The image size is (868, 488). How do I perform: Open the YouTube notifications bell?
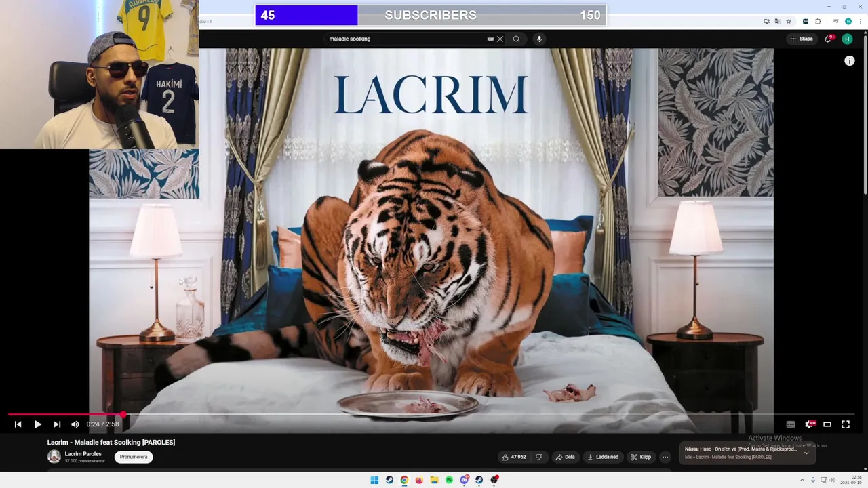(x=828, y=39)
